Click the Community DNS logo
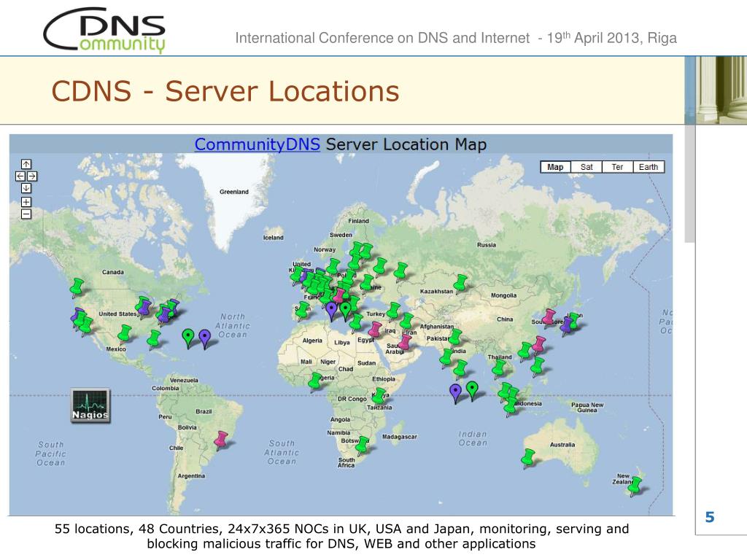The width and height of the screenshot is (747, 560). (x=105, y=29)
